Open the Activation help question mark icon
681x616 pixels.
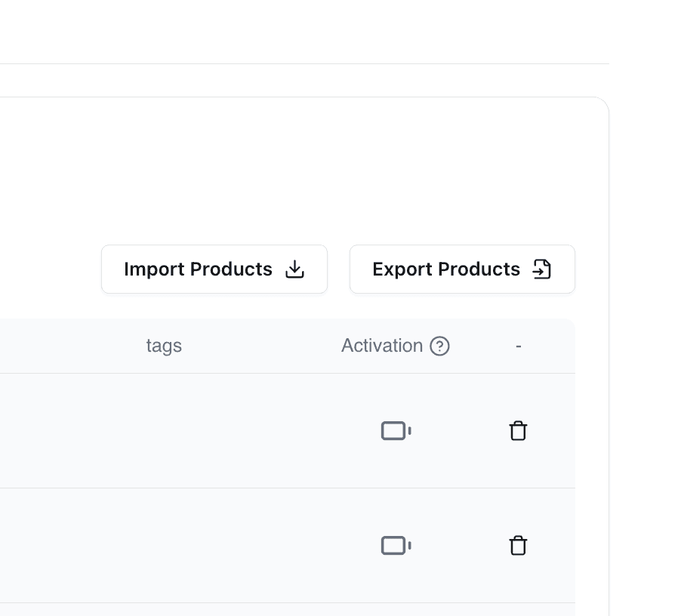[x=439, y=346]
